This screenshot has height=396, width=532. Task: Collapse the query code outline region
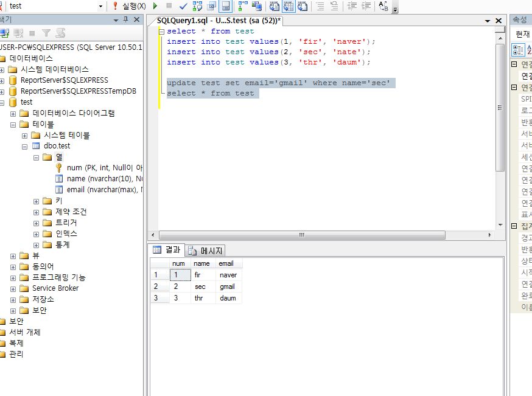coord(161,32)
